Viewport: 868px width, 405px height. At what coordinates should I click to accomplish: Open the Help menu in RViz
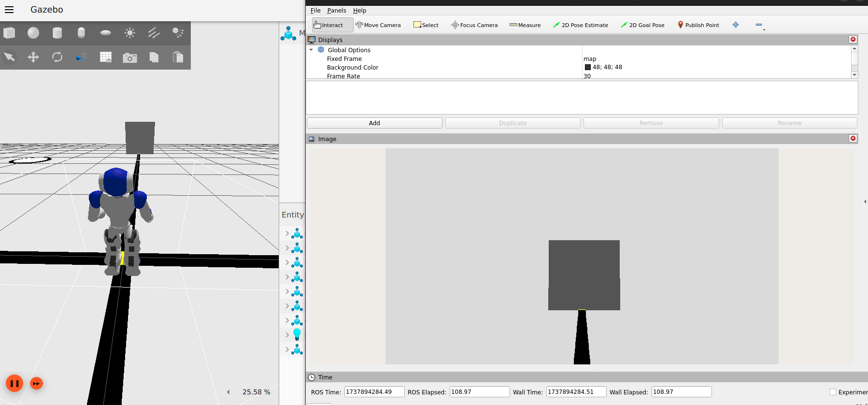pos(359,10)
